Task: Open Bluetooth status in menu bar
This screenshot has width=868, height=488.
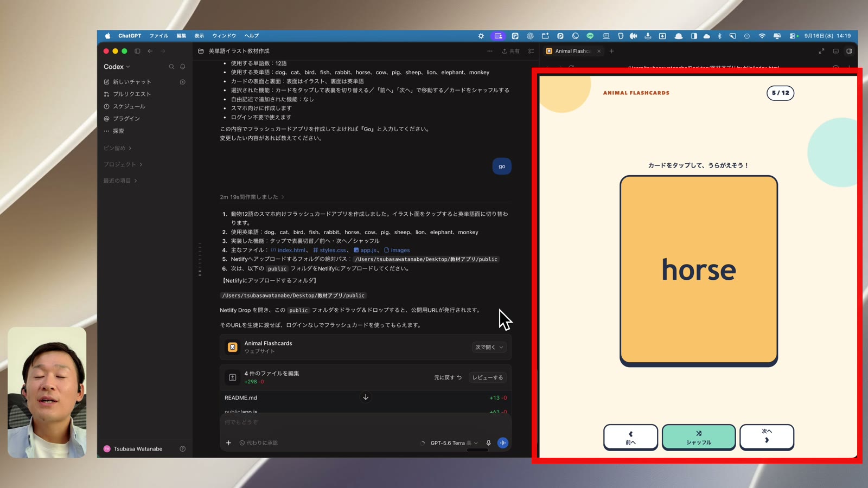Action: click(720, 36)
